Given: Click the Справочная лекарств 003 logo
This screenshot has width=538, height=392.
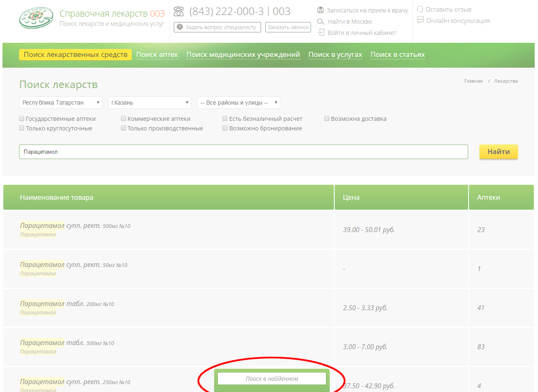Looking at the screenshot, I should tap(36, 18).
